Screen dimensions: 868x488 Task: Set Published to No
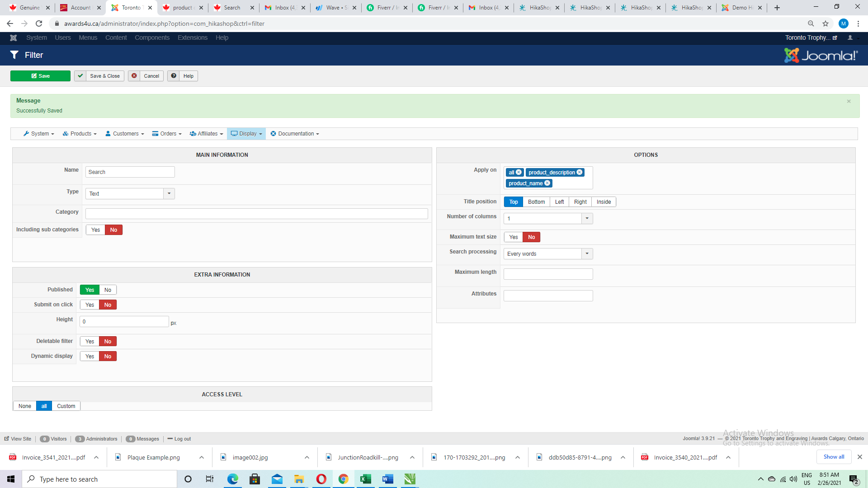coord(108,290)
